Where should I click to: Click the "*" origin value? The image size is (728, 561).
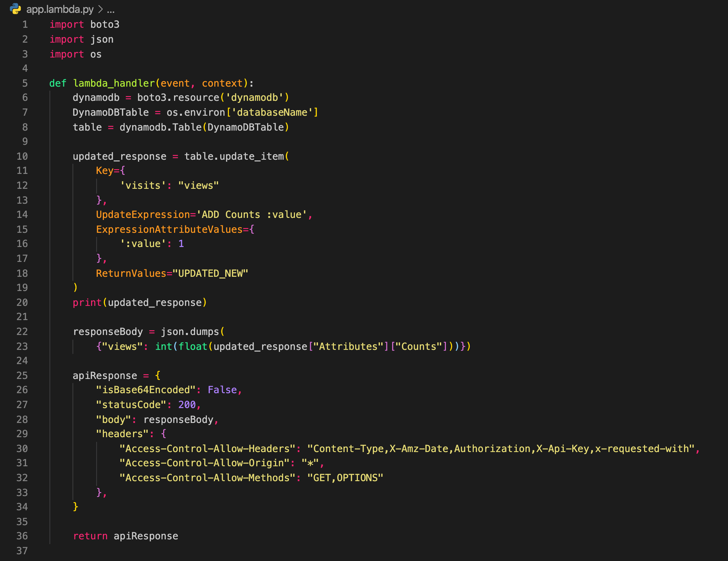point(311,463)
